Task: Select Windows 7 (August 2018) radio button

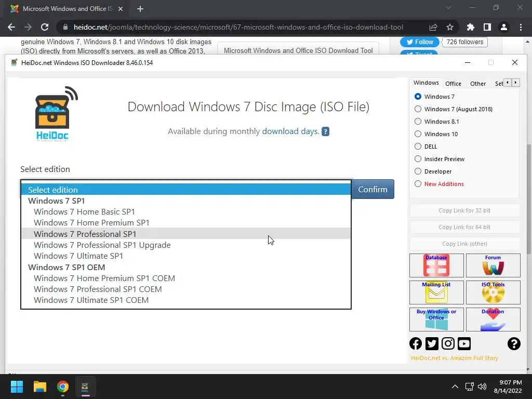Action: (x=418, y=109)
